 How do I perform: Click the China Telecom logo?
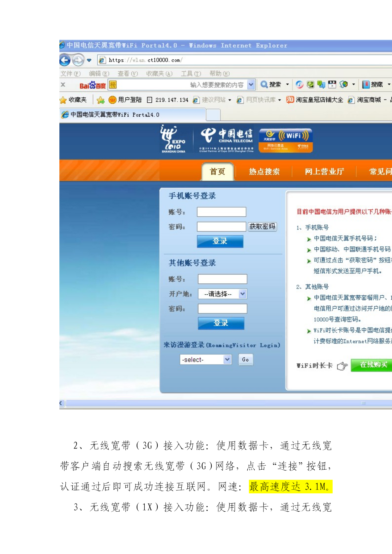click(226, 140)
